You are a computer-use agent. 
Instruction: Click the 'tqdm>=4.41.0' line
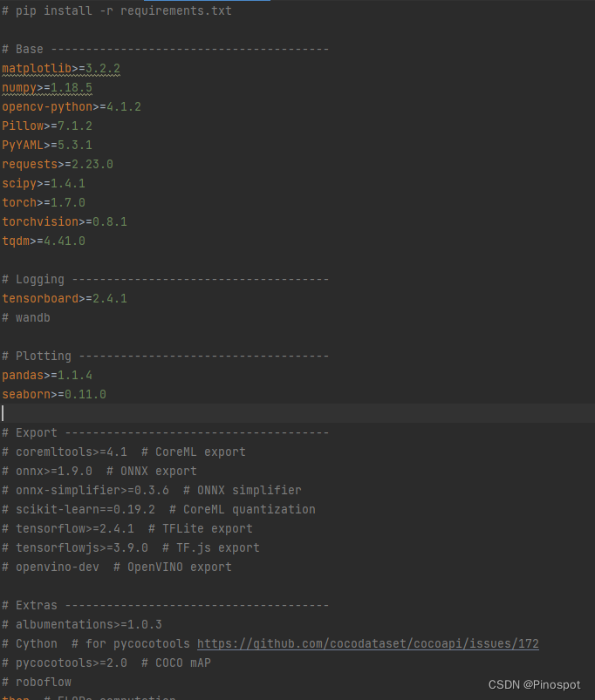pos(44,241)
